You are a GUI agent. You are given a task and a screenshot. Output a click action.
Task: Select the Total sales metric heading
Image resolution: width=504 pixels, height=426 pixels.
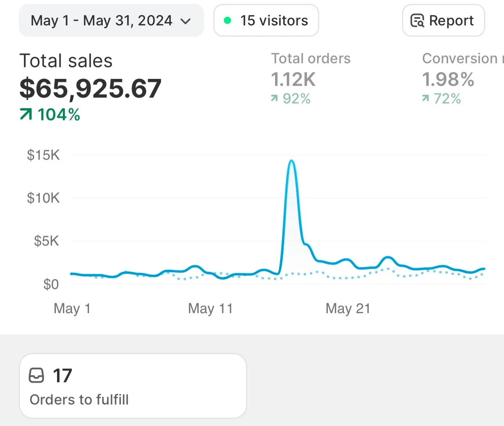pyautogui.click(x=66, y=61)
